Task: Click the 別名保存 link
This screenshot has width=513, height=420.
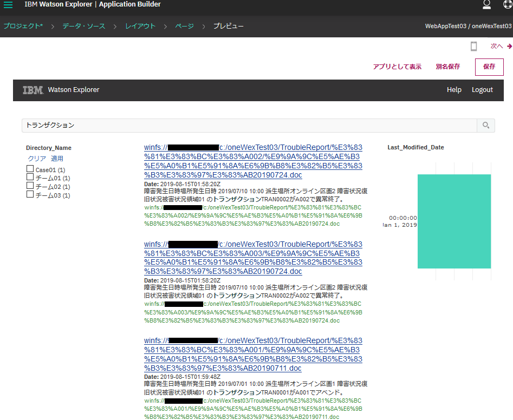Action: (448, 67)
